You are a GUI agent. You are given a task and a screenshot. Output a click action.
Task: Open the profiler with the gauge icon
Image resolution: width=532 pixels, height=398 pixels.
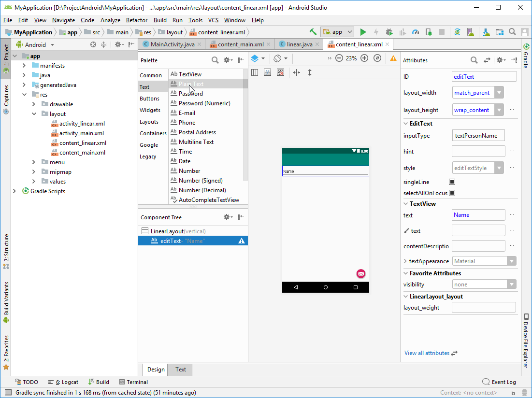click(x=416, y=32)
